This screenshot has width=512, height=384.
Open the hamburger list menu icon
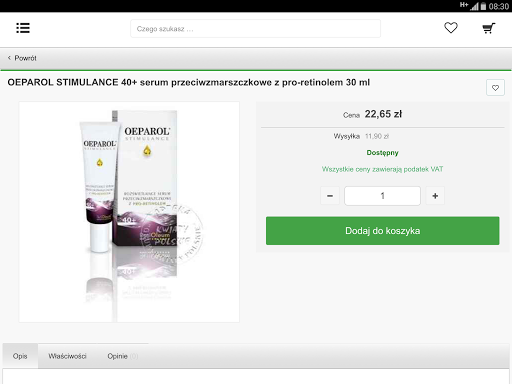[x=23, y=28]
